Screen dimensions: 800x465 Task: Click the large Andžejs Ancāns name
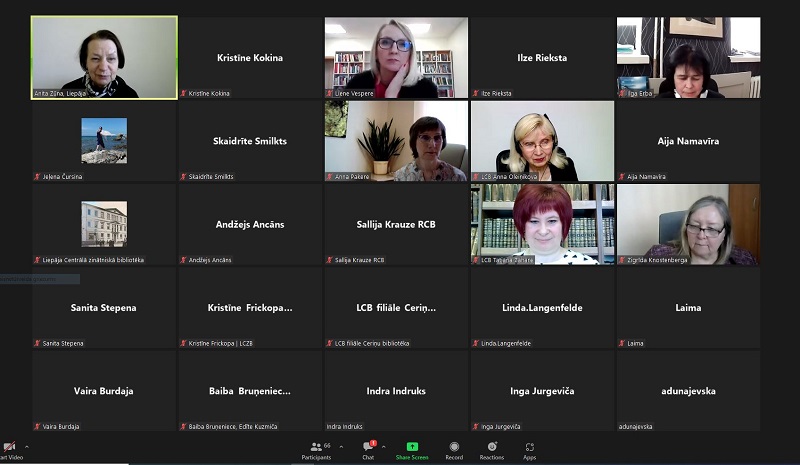point(250,224)
